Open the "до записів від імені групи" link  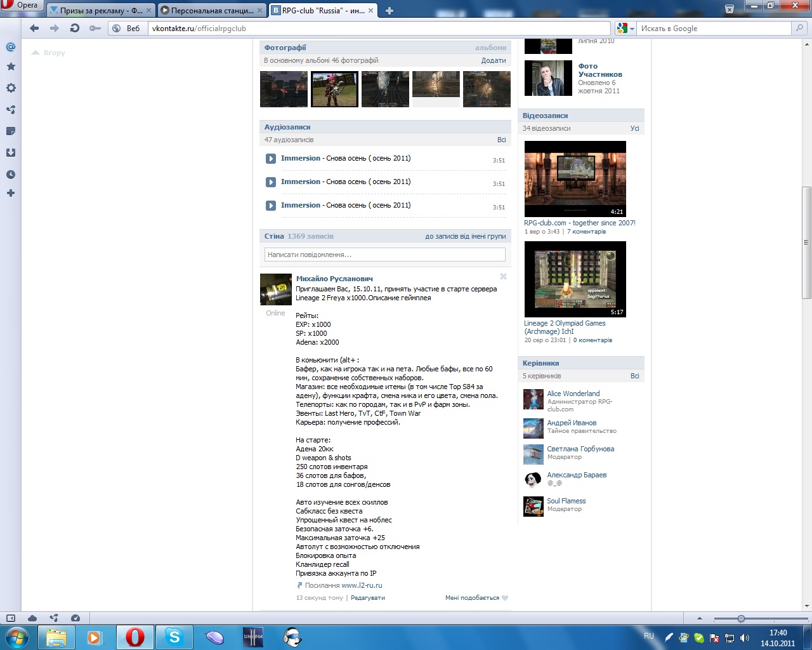click(x=466, y=236)
